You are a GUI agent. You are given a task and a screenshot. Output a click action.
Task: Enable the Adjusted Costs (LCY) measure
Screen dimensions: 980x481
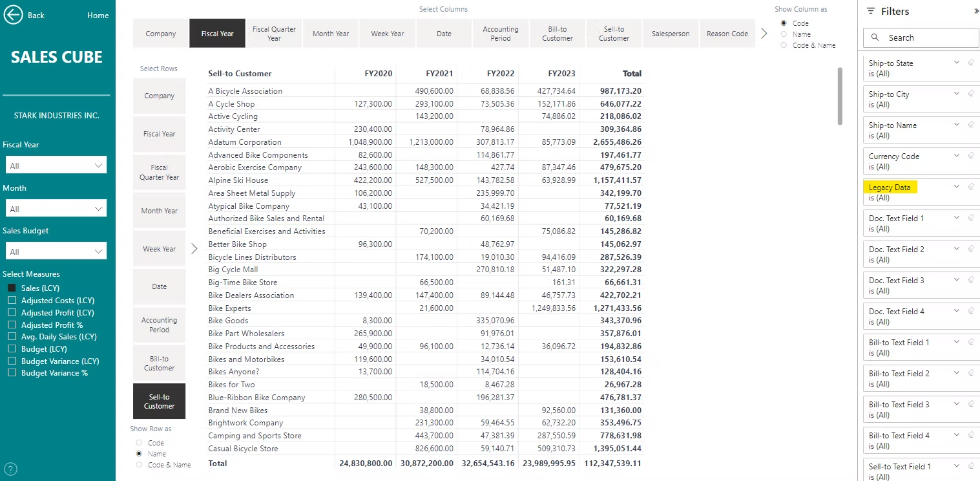pos(12,301)
